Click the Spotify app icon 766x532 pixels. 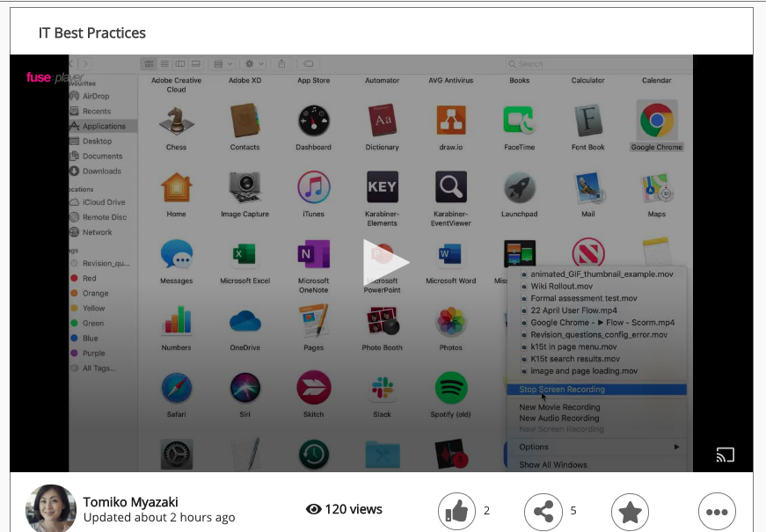tap(450, 389)
